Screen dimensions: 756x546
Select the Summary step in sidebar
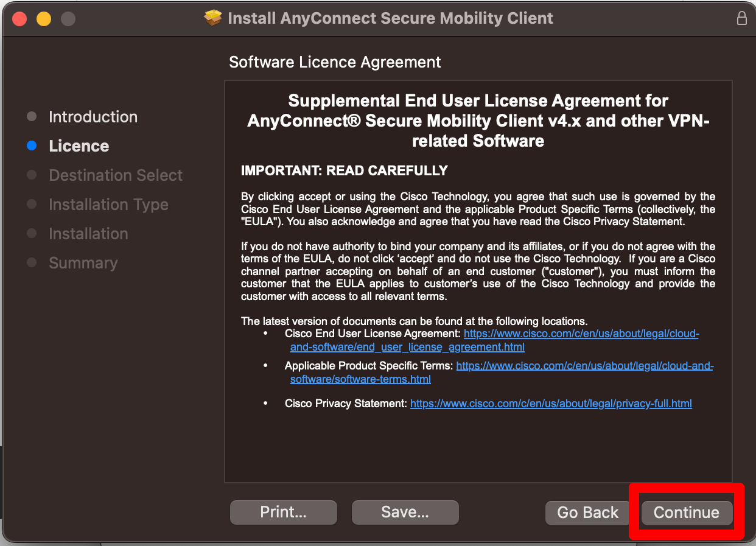point(83,262)
